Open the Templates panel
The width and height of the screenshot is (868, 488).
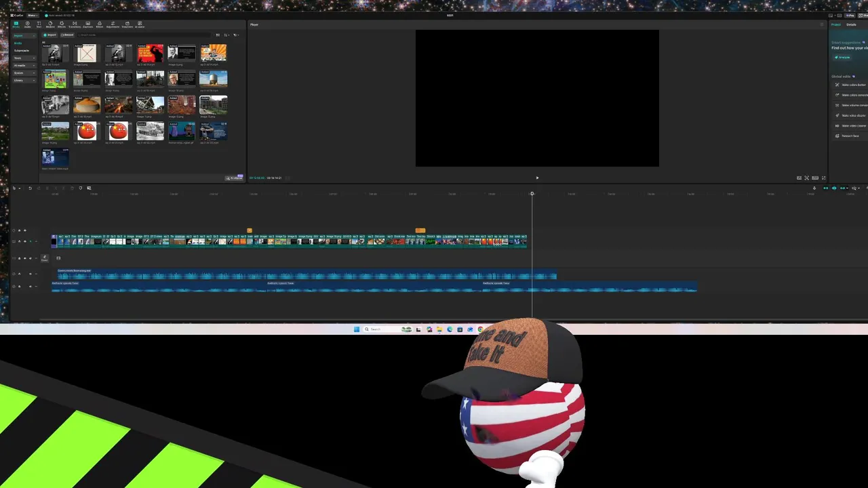coord(127,24)
